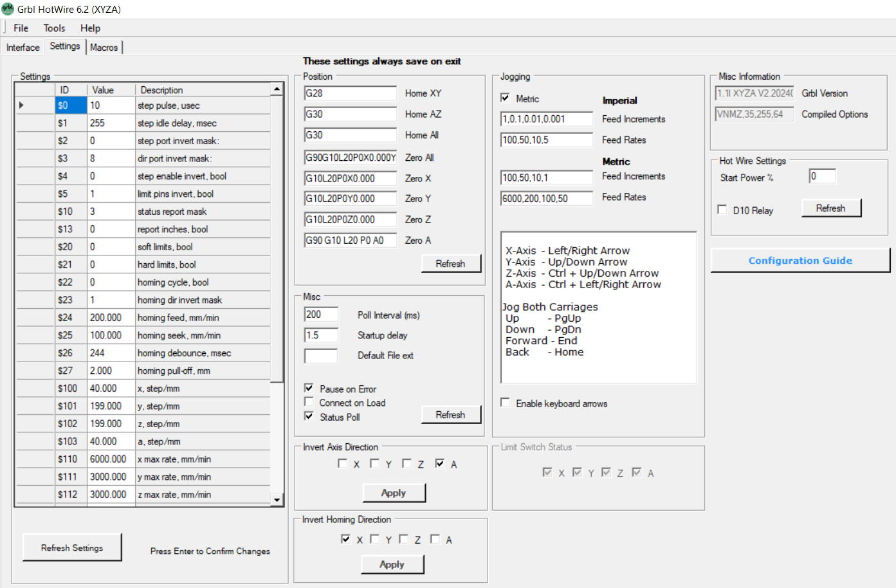Switch to the Macros tab
This screenshot has width=896, height=588.
104,48
